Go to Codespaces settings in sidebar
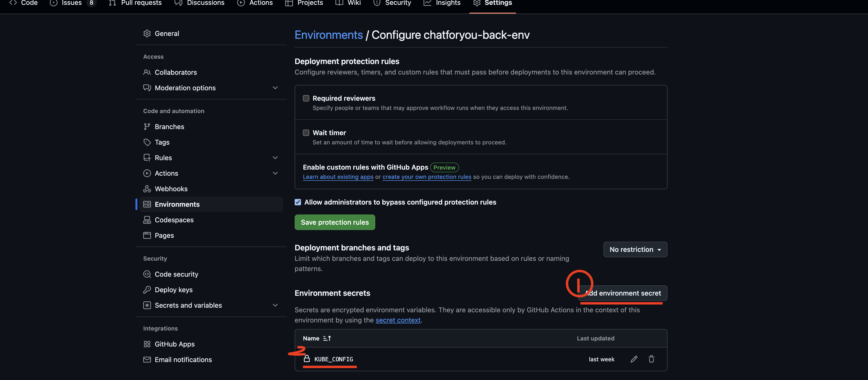Viewport: 868px width, 380px height. [x=174, y=220]
